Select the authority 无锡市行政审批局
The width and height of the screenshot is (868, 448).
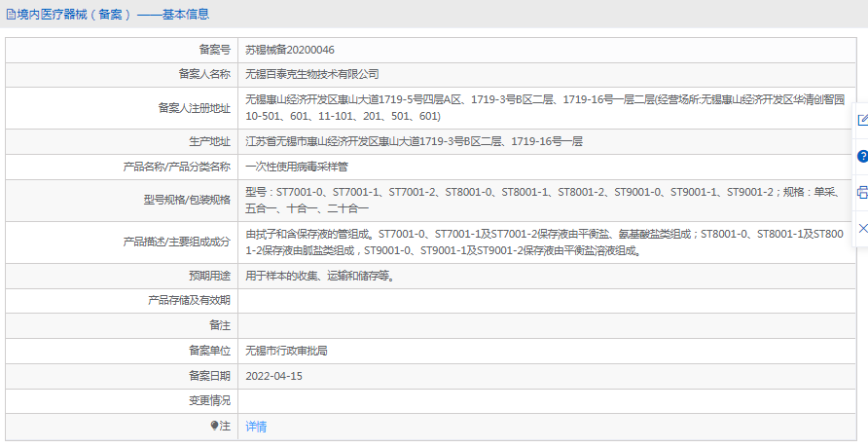click(286, 351)
